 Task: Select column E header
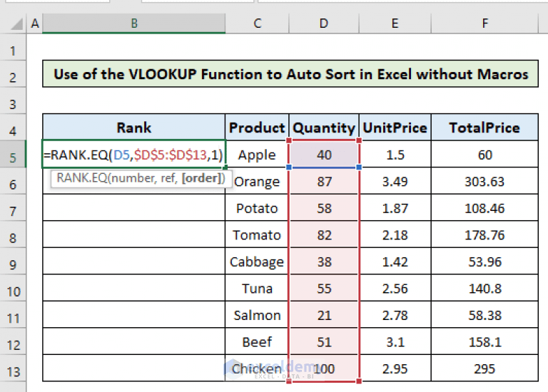[x=395, y=24]
